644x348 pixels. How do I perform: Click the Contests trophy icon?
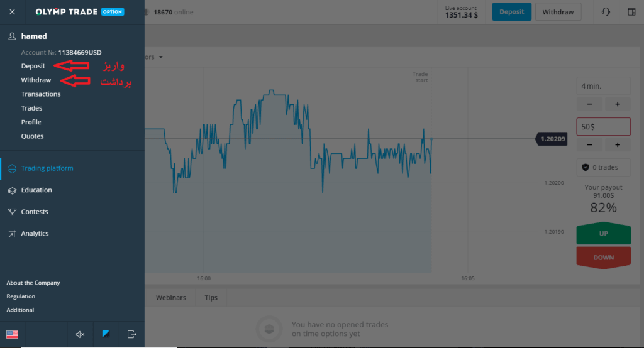(x=12, y=212)
